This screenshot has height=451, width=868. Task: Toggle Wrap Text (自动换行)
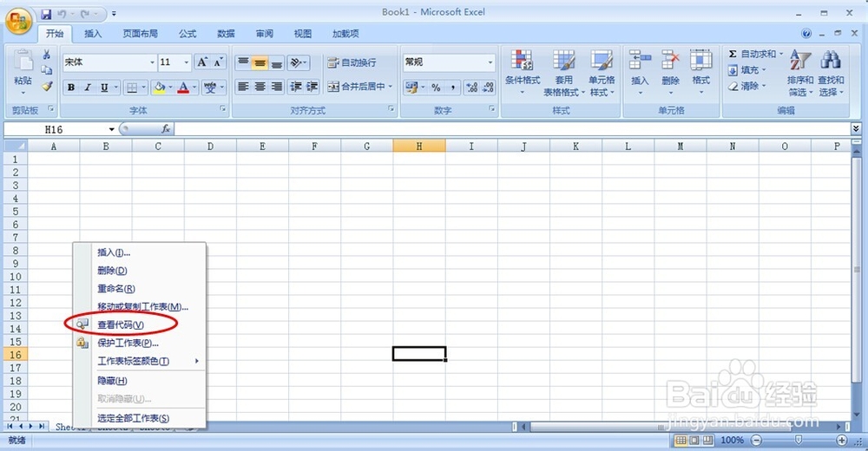pos(352,62)
